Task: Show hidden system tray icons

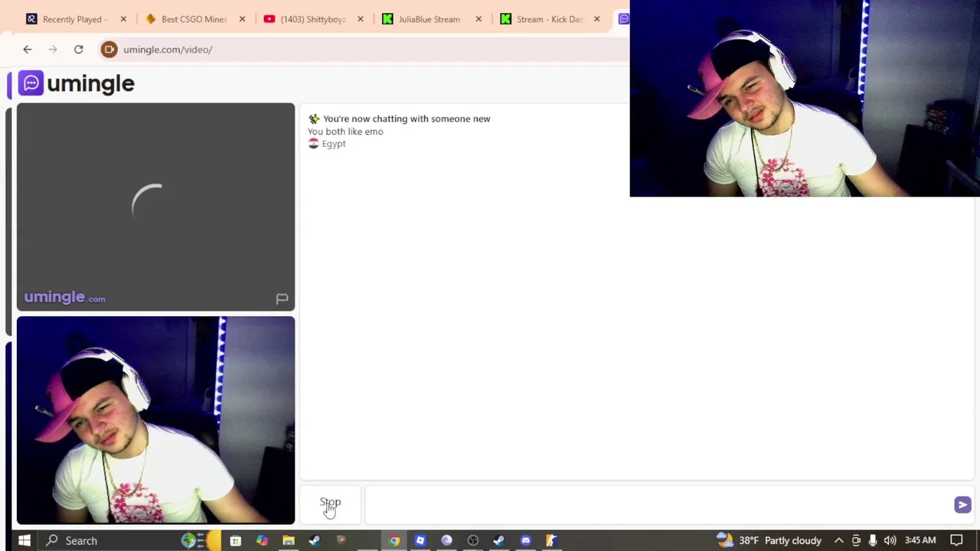Action: (x=838, y=540)
